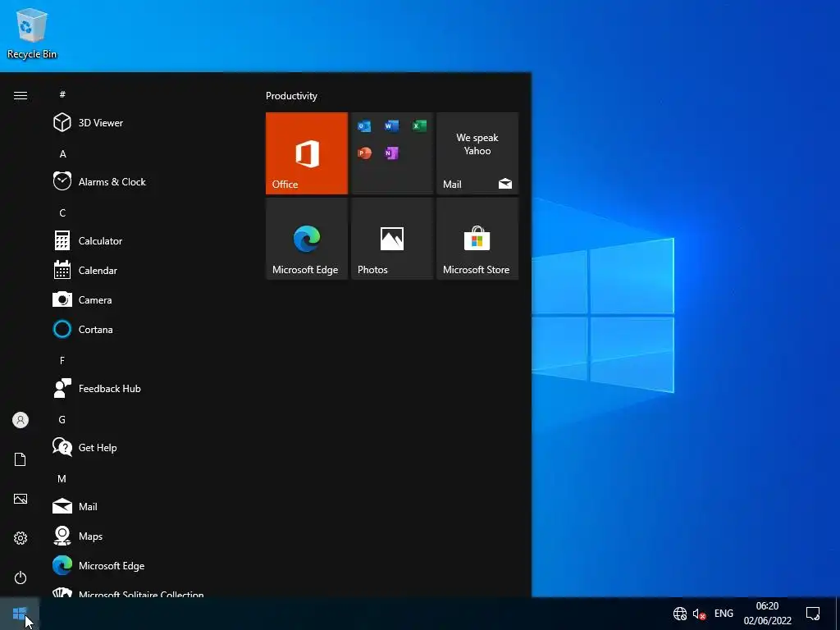Open Microsoft Edge in the app list
Viewport: 840px width, 630px height.
[x=150, y=565]
